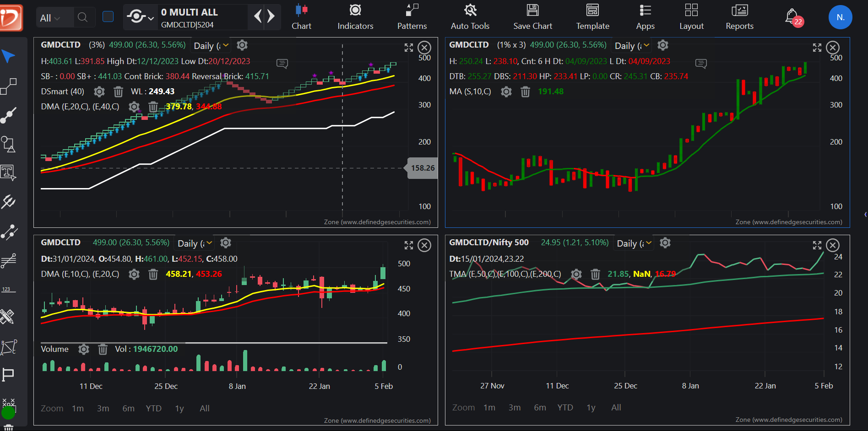The height and width of the screenshot is (431, 868).
Task: Expand top-left chart to fullscreen
Action: pyautogui.click(x=409, y=48)
